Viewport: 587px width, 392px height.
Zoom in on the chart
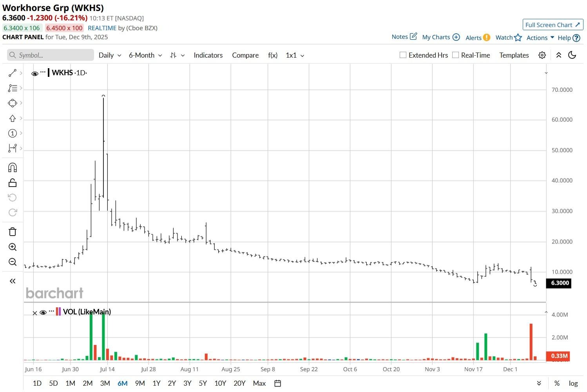13,247
